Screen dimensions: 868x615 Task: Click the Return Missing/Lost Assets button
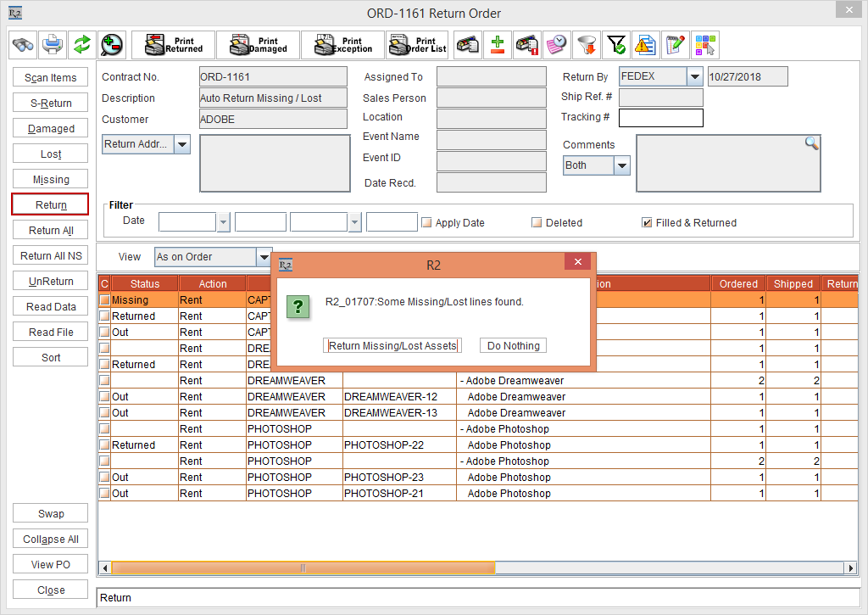[x=392, y=346]
